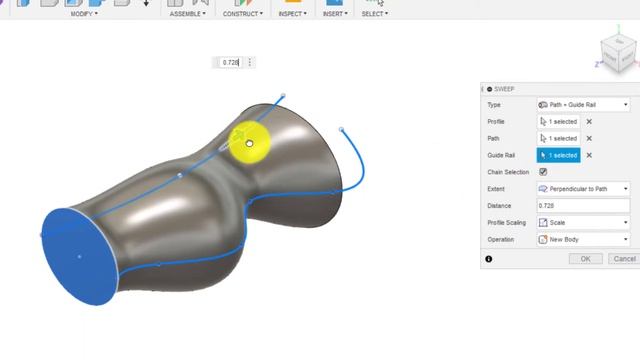The image size is (640, 360).
Task: Click the Perpendicular to Path icon
Action: point(543,189)
